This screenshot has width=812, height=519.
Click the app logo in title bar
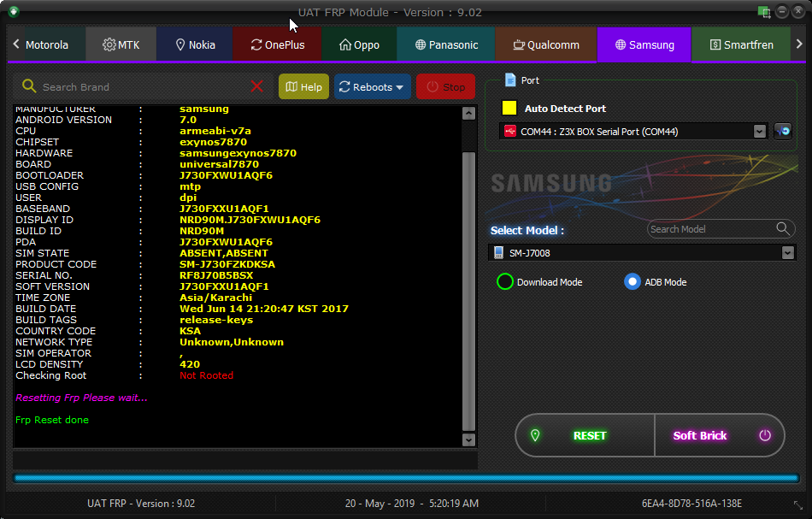pos(14,11)
